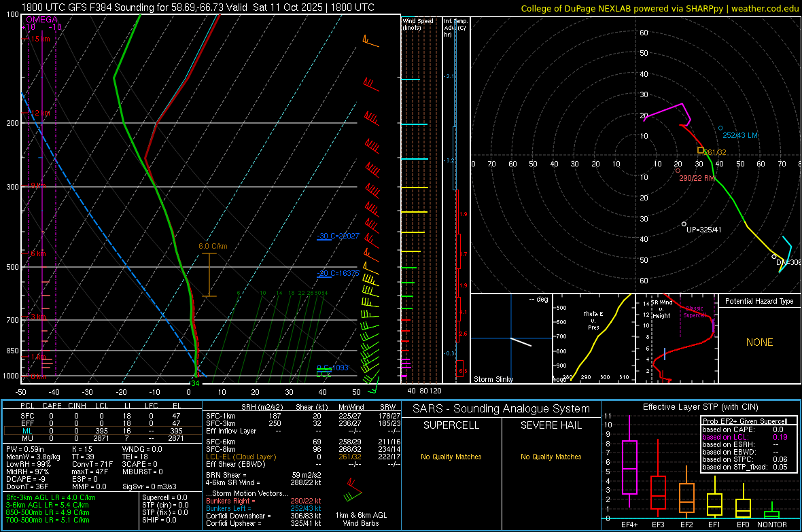The width and height of the screenshot is (802, 532).
Task: Click the Sfc-3km AGL LR = 4.0 C/km line
Action: pos(51,498)
